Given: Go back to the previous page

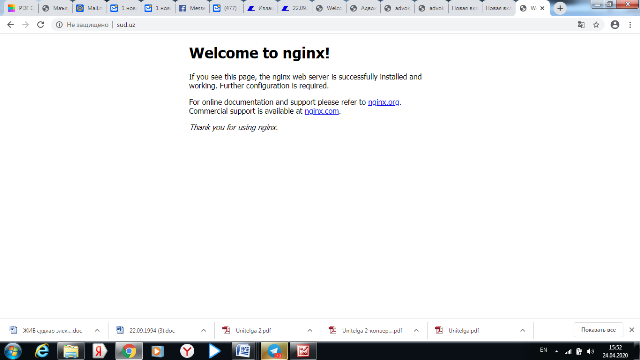Looking at the screenshot, I should (11, 25).
